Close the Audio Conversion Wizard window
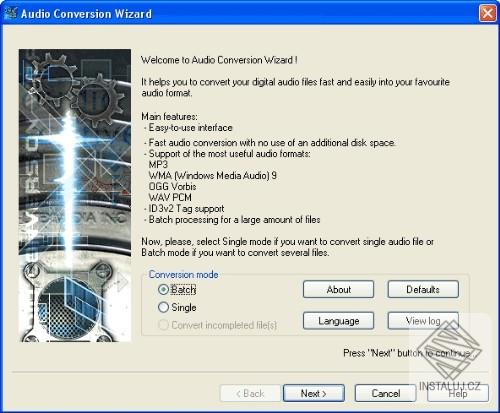This screenshot has width=500, height=413. point(488,14)
